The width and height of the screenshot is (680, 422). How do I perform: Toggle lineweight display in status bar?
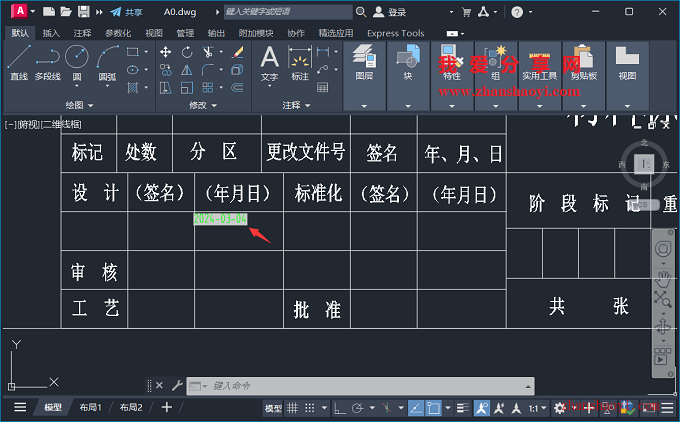(x=463, y=408)
